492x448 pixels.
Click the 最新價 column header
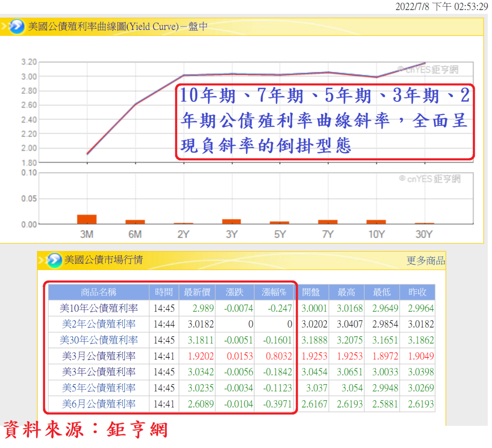pos(197,292)
